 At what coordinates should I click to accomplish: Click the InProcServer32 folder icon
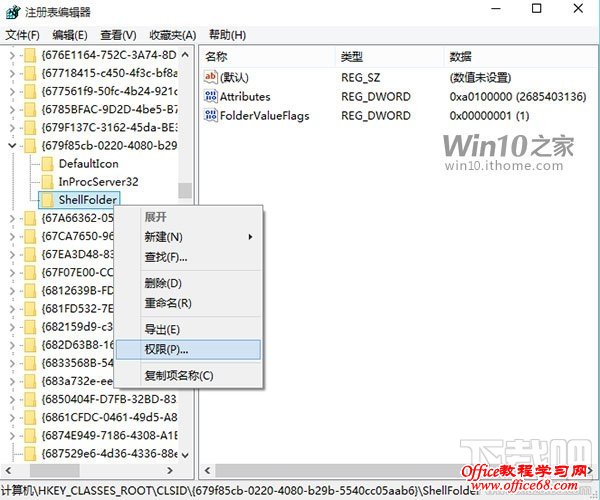47,182
